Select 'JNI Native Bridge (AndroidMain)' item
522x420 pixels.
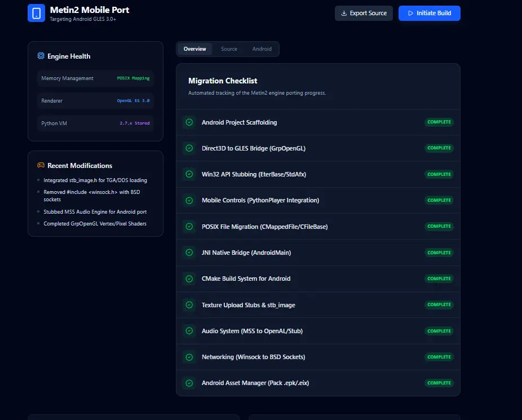[246, 253]
